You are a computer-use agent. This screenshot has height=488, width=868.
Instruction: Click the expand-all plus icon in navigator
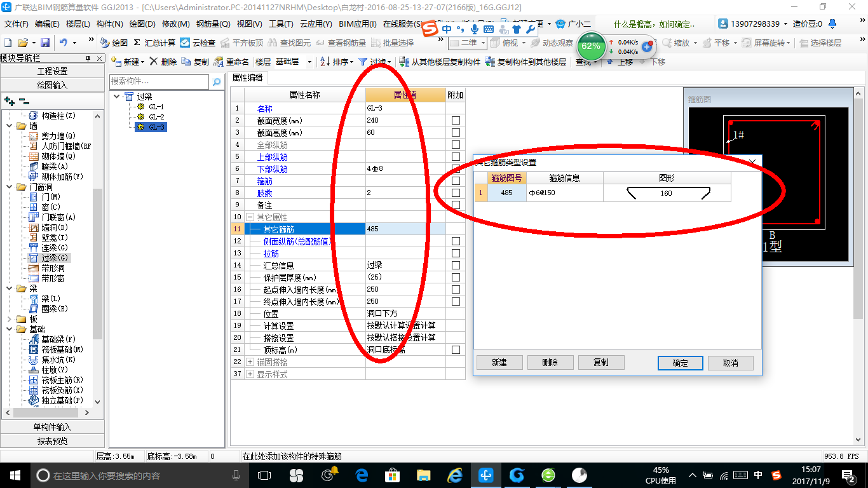point(9,100)
